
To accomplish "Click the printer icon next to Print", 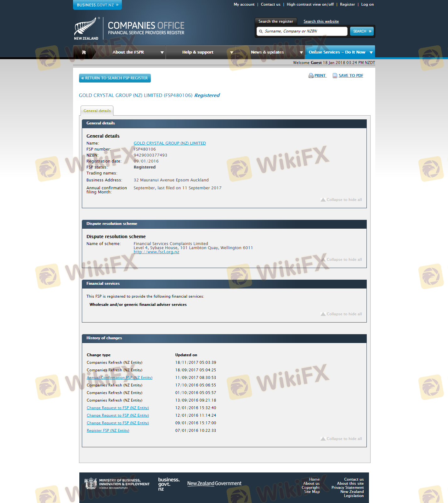I will click(x=311, y=76).
